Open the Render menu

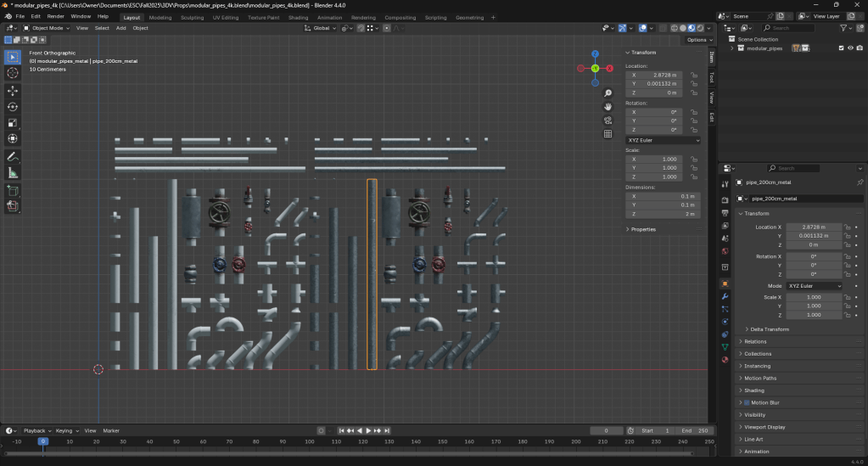[x=55, y=16]
